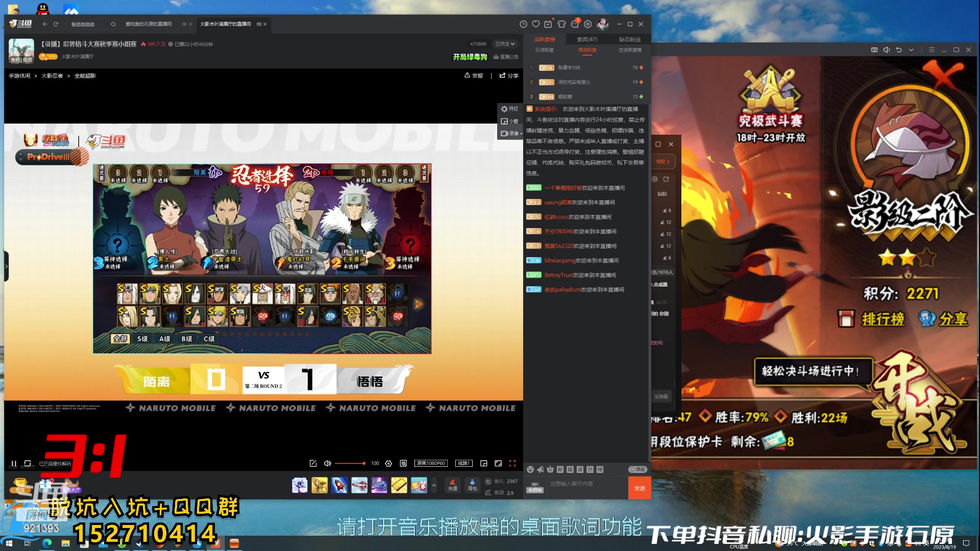This screenshot has width=980, height=551.
Task: Open the game emulator dropdown arrow
Action: (911, 49)
